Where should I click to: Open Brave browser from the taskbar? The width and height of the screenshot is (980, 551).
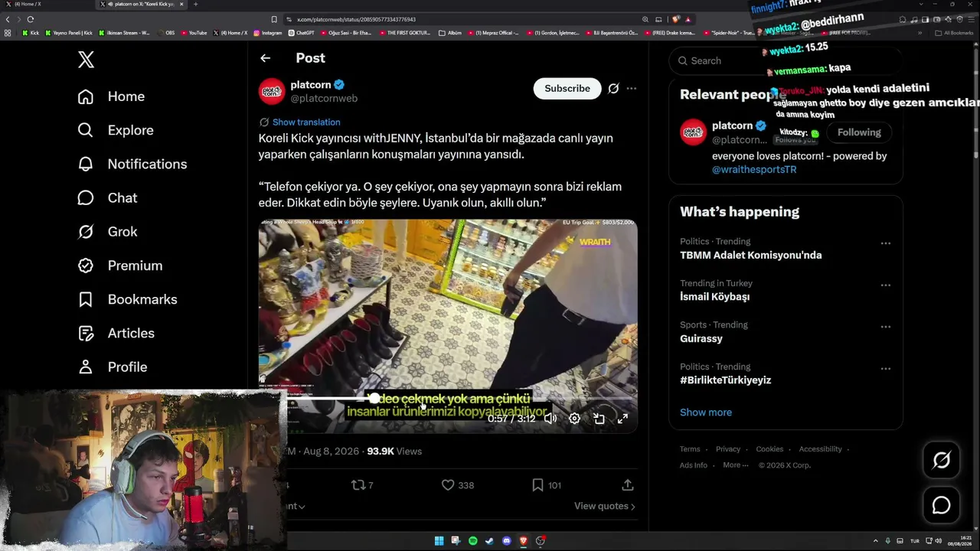coord(523,541)
